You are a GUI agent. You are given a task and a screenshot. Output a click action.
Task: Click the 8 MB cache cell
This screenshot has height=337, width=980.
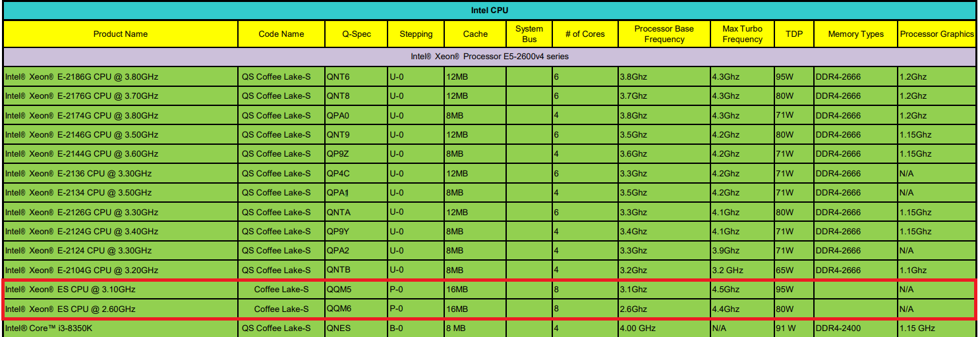[x=475, y=328]
